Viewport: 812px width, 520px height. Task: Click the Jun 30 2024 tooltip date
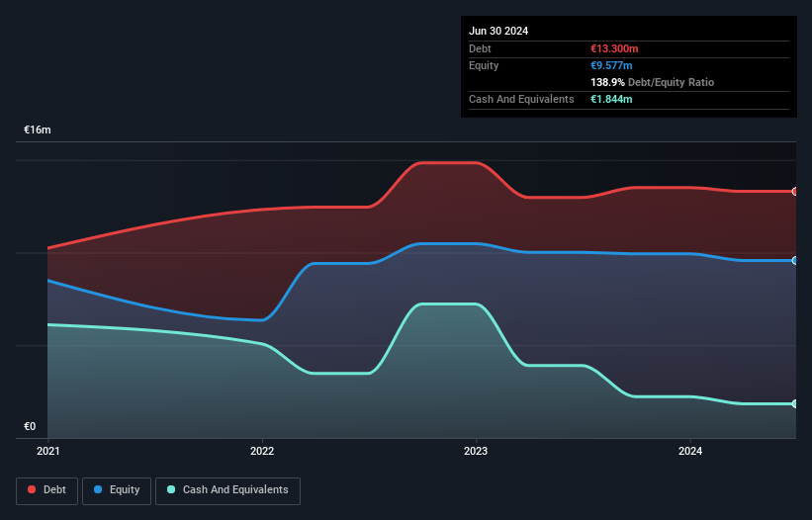point(498,31)
